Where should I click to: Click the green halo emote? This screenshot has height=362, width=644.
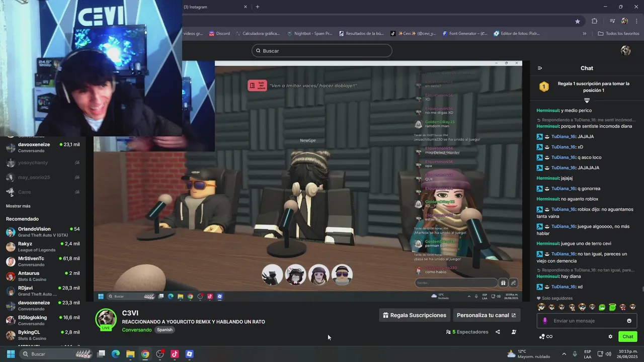[x=612, y=307]
